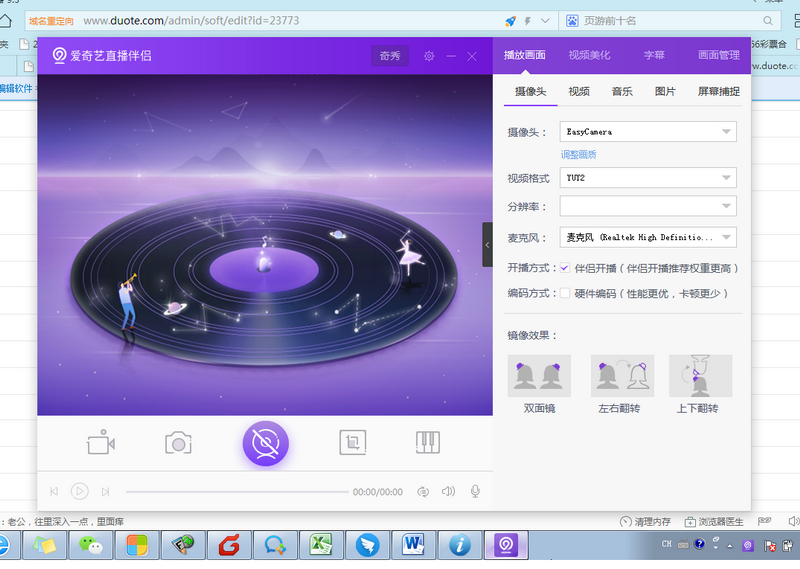Select the 音乐 sub-tab
The height and width of the screenshot is (569, 800).
(x=622, y=92)
